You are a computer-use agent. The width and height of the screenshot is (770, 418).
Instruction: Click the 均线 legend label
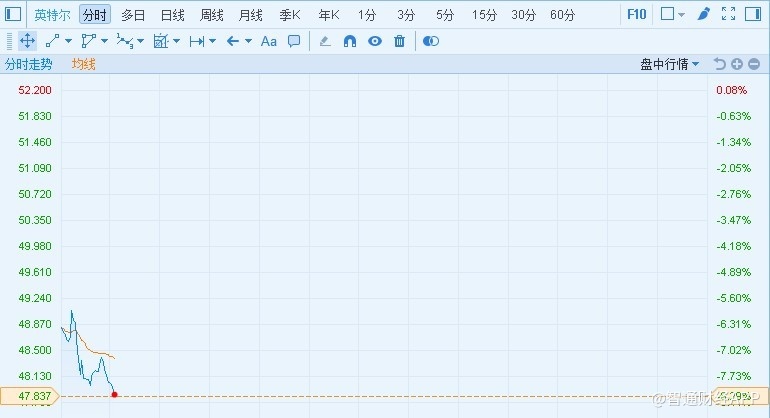(x=83, y=64)
